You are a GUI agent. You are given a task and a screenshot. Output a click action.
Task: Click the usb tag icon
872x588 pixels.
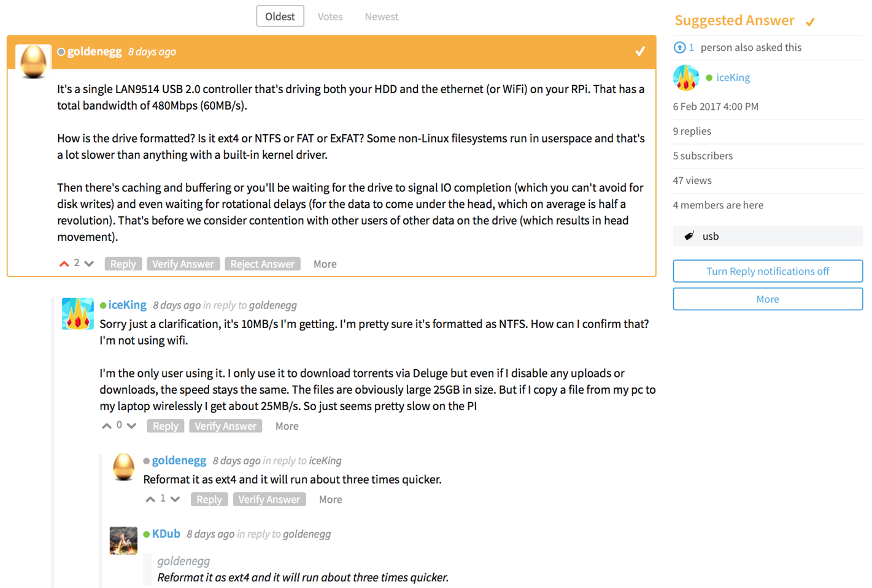689,236
